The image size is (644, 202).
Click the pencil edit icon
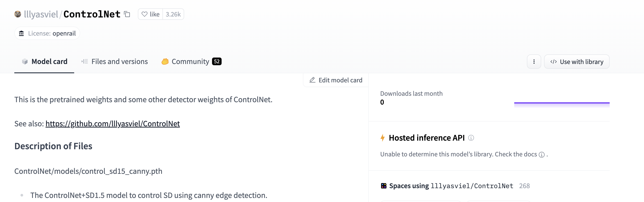pyautogui.click(x=312, y=80)
